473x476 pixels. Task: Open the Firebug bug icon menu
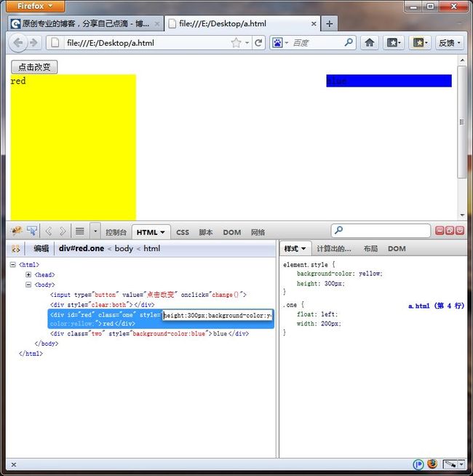pos(17,231)
